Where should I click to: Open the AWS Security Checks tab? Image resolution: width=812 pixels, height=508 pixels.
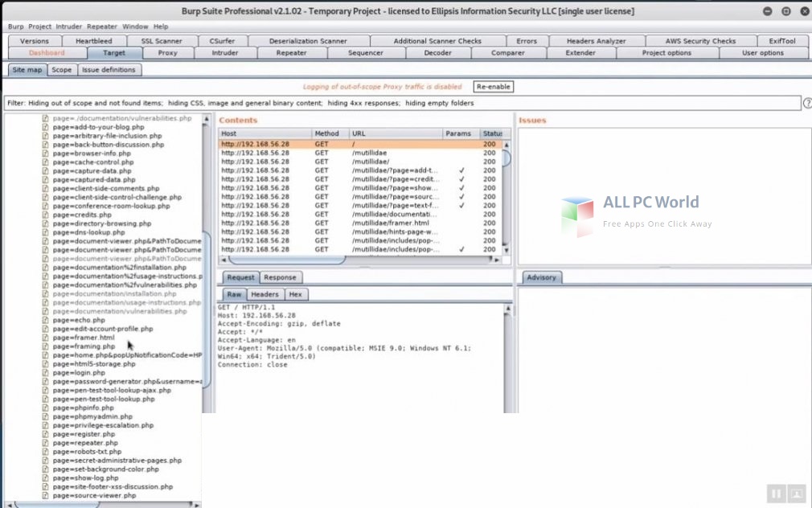click(701, 41)
